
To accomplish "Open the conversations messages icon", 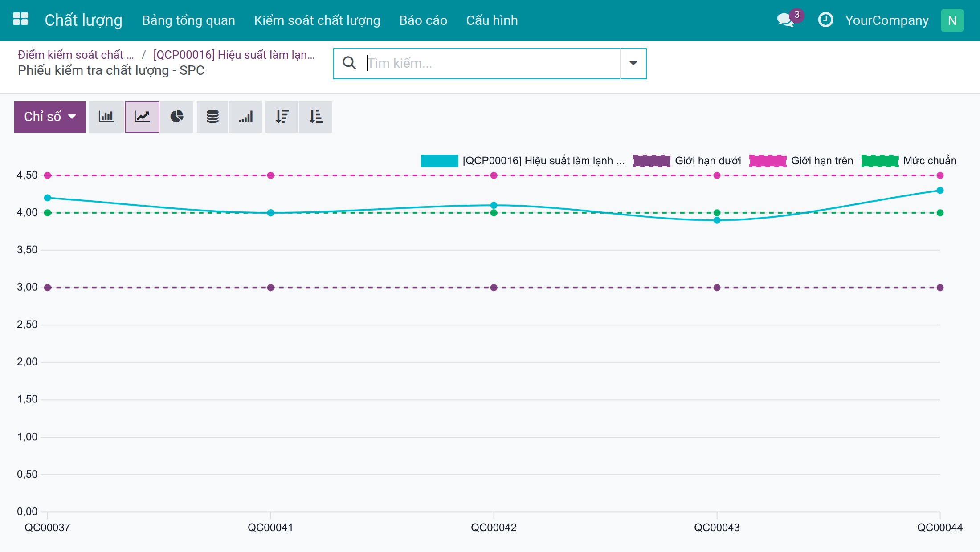I will tap(786, 20).
